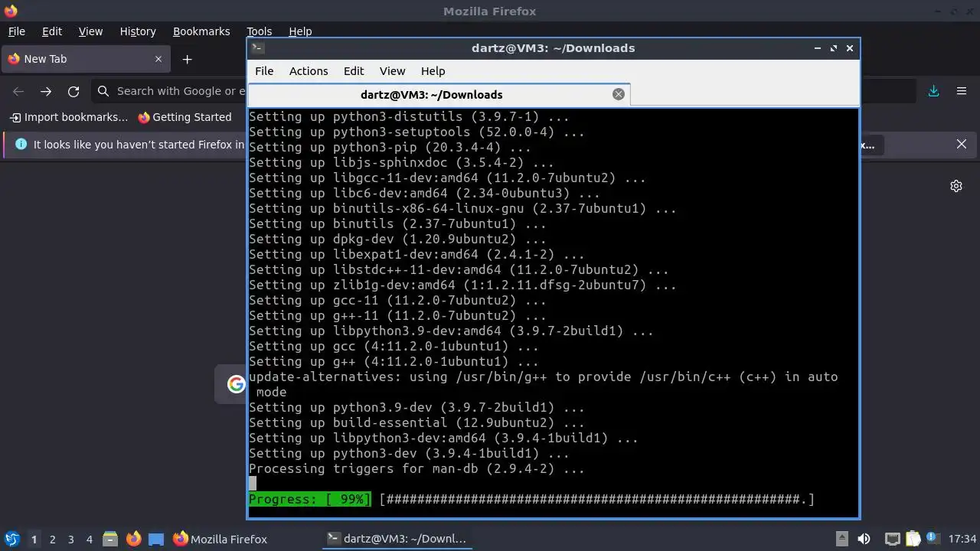The width and height of the screenshot is (980, 551).
Task: Expand the system tray arrow
Action: tap(841, 539)
